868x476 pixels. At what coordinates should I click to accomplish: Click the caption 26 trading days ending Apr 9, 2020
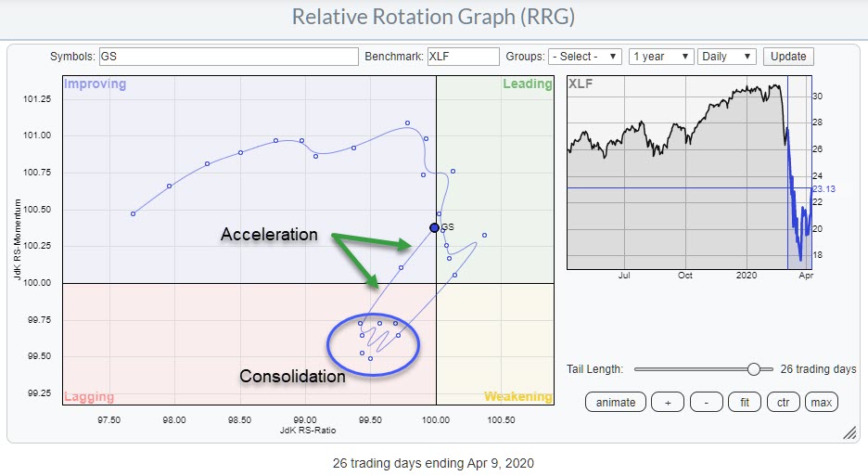[x=433, y=463]
